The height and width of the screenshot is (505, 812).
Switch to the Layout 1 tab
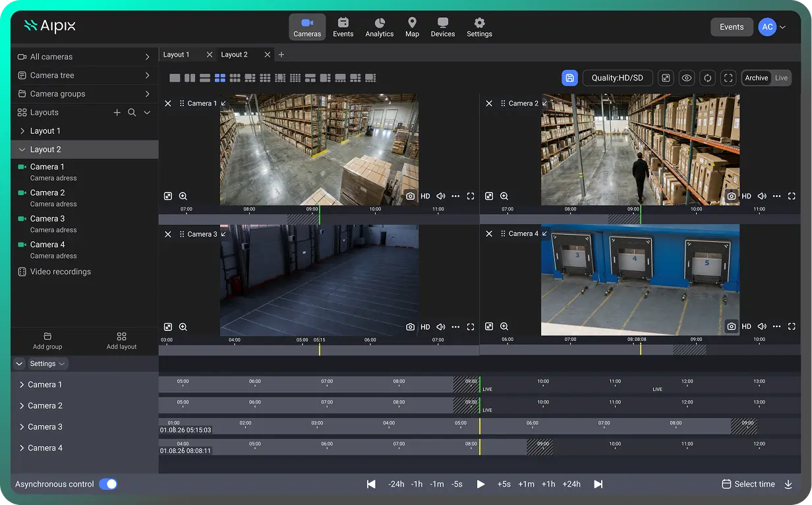177,55
